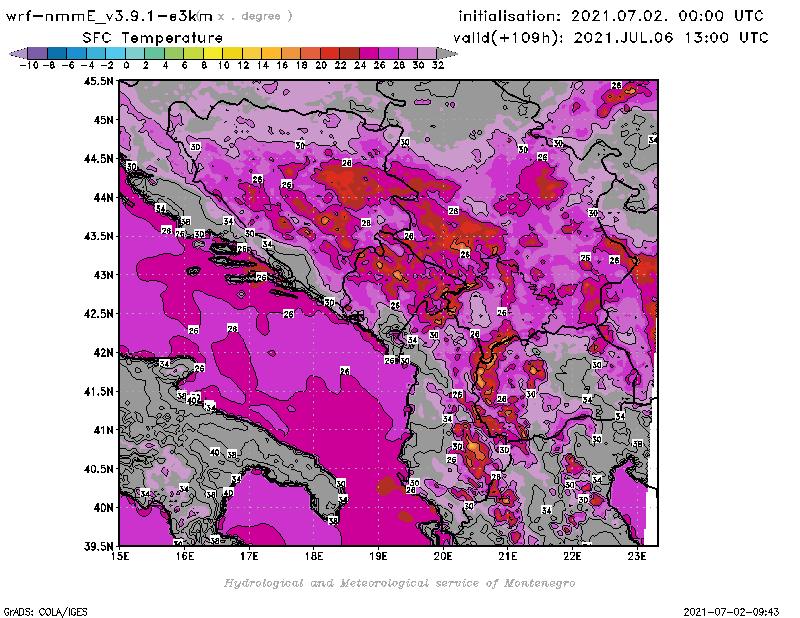
Task: Click the '41.5N' latitude axis label
Action: point(98,391)
